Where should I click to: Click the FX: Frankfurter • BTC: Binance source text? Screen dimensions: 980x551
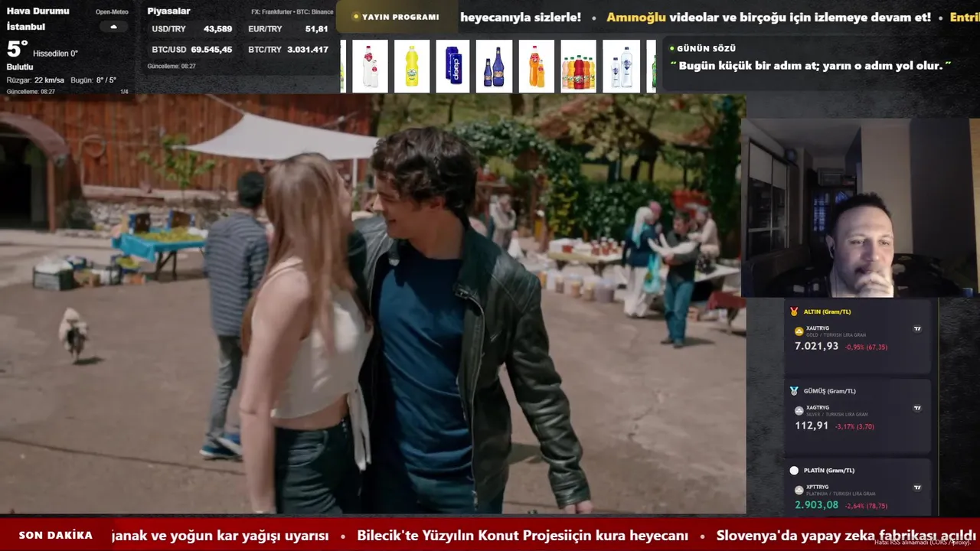[292, 12]
